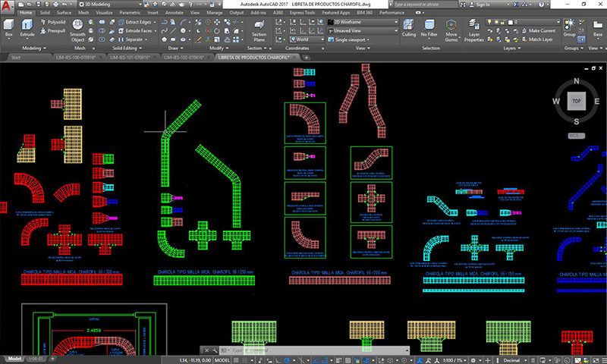Select the white color swatch of layer 0
The height and width of the screenshot is (364, 607).
click(x=511, y=22)
